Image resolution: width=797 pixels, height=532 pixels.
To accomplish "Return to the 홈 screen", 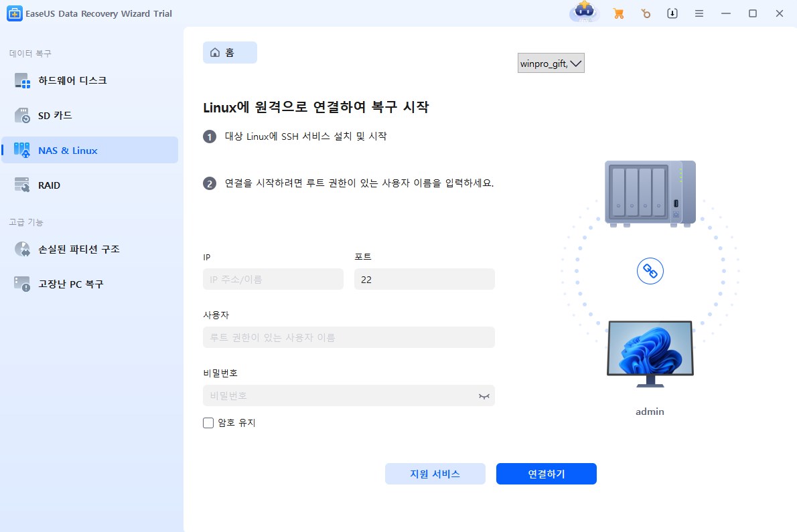I will point(229,52).
